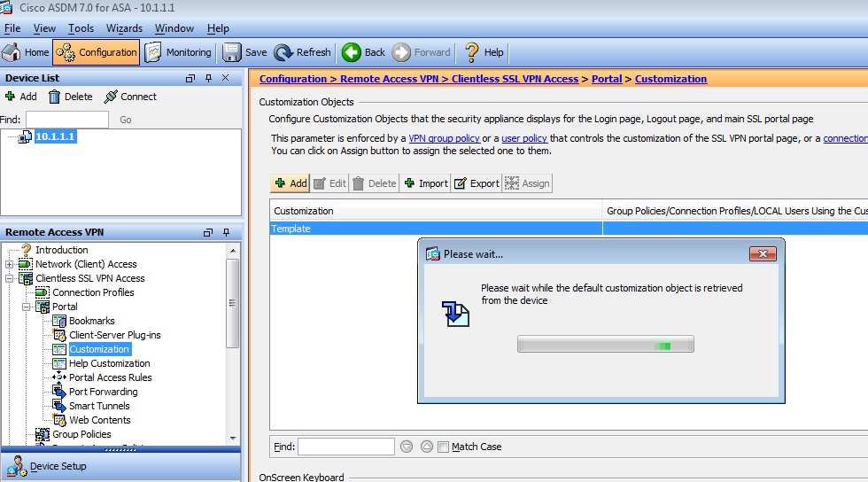
Task: Click the customization Find input field
Action: (346, 447)
